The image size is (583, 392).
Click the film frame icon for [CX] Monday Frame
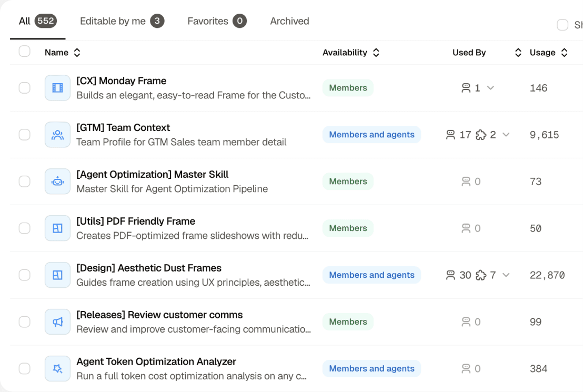click(58, 88)
